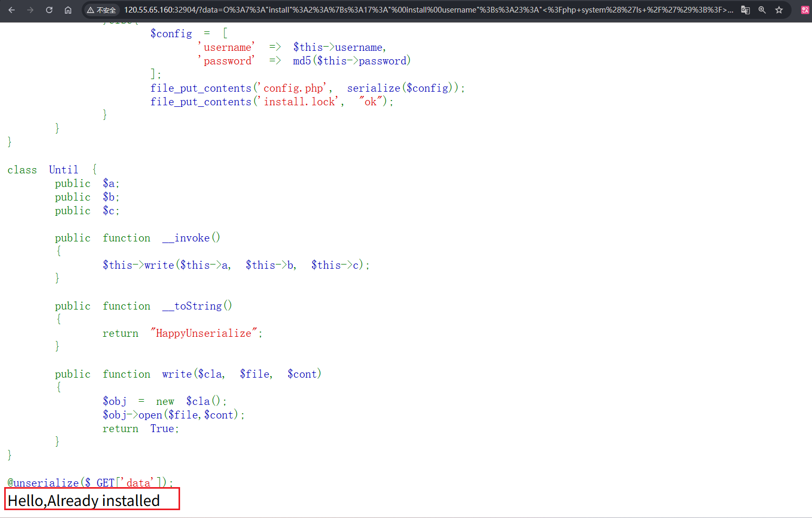Bookmark this page with the star
812x518 pixels.
(779, 10)
